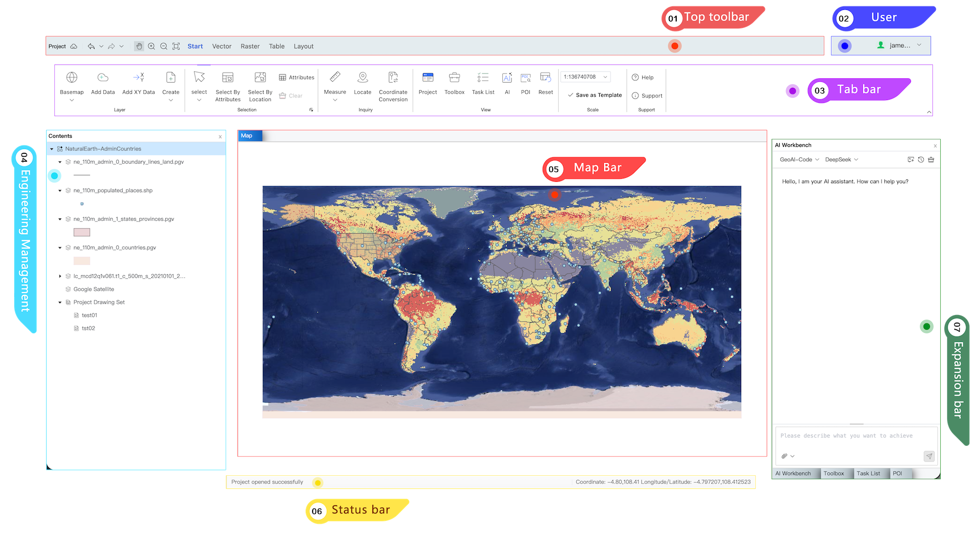Click the Toolbox briefcase icon in ribbon
The height and width of the screenshot is (535, 980).
point(454,77)
